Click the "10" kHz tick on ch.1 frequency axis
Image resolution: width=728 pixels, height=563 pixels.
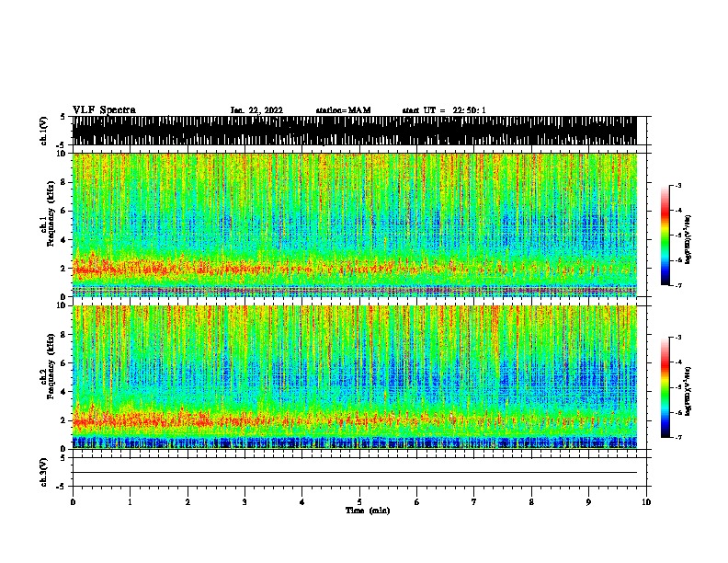point(62,154)
